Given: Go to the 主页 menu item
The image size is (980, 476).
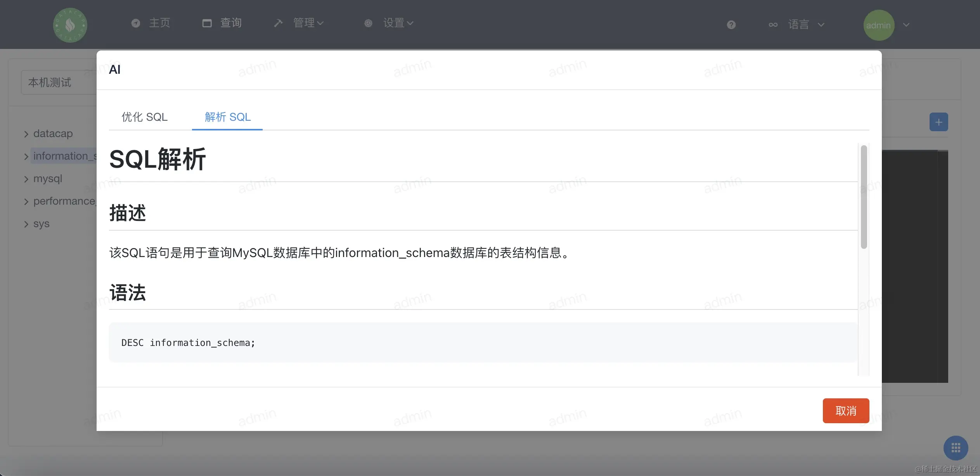Looking at the screenshot, I should [159, 23].
